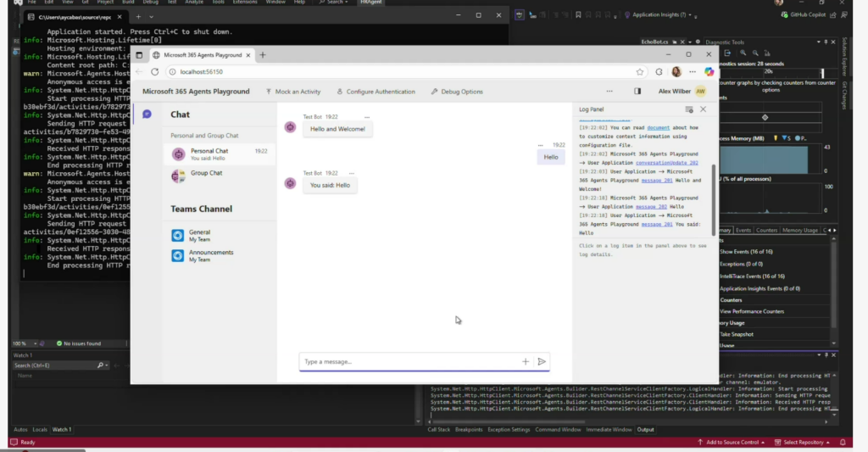Click Select Repository in status bar
868x452 pixels.
(803, 442)
